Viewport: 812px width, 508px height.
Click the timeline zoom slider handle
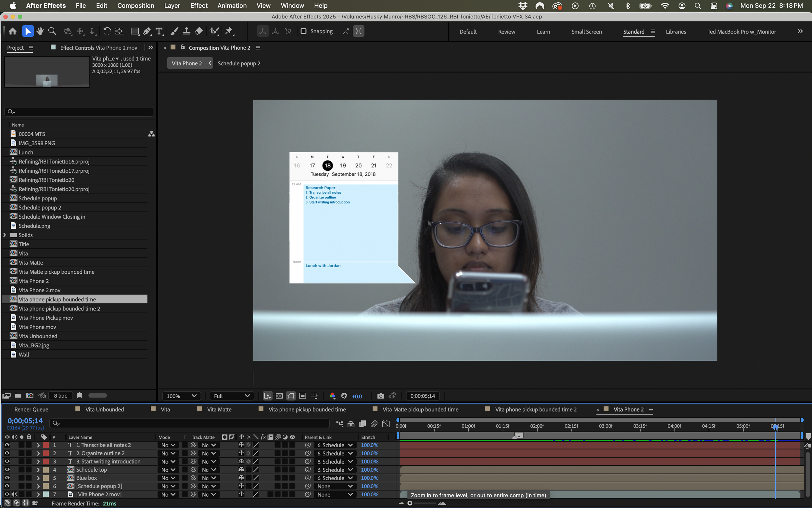pyautogui.click(x=410, y=503)
